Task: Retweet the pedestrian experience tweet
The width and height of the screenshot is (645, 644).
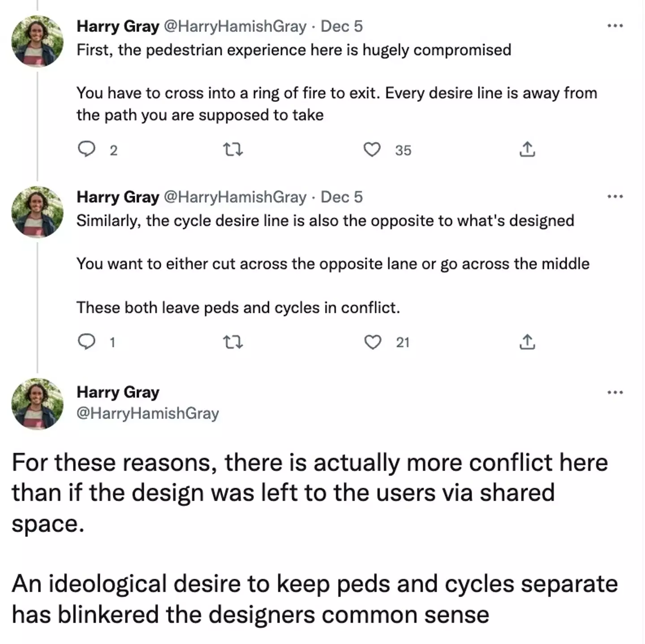Action: tap(233, 150)
